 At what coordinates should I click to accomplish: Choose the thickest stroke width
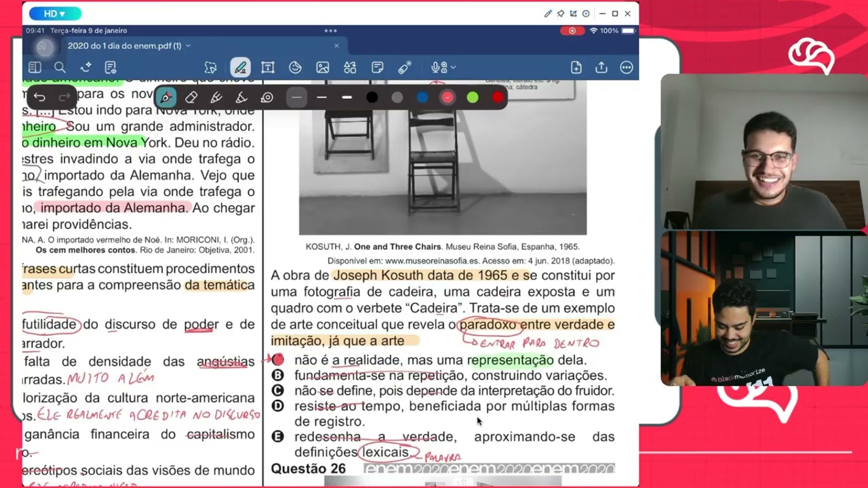(x=347, y=98)
